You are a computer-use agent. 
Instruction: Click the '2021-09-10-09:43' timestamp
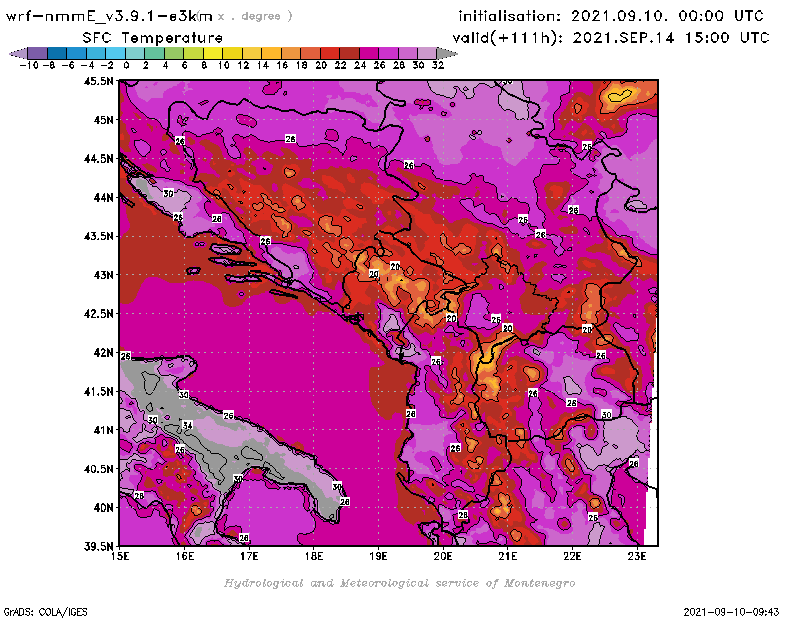click(x=731, y=612)
